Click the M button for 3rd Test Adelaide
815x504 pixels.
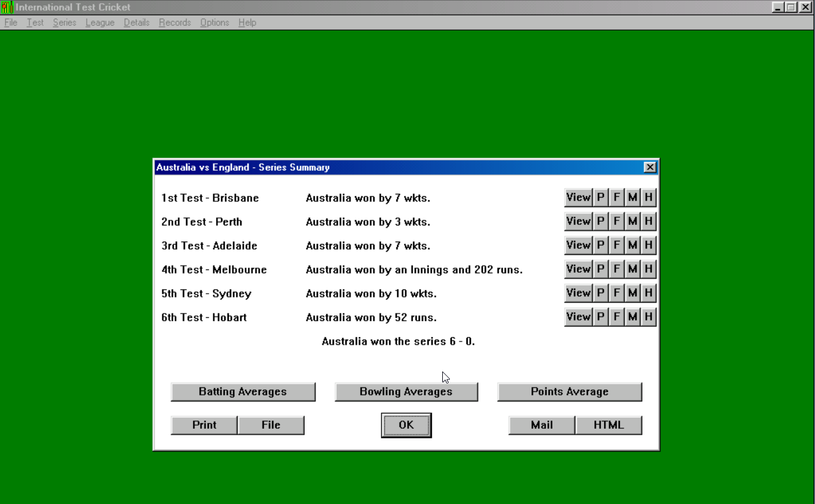(632, 245)
